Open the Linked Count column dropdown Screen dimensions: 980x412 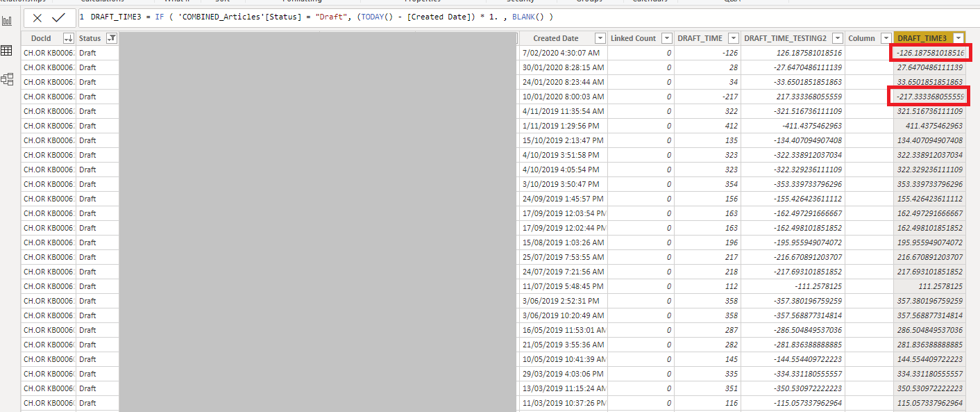coord(666,38)
